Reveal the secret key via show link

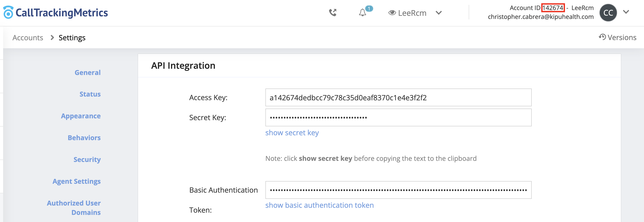coord(292,133)
